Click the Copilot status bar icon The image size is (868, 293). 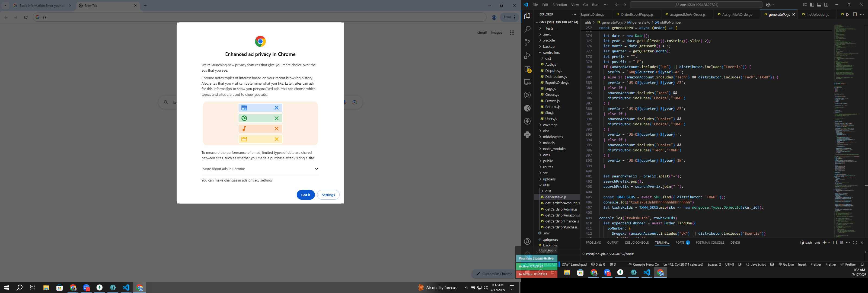(772, 264)
